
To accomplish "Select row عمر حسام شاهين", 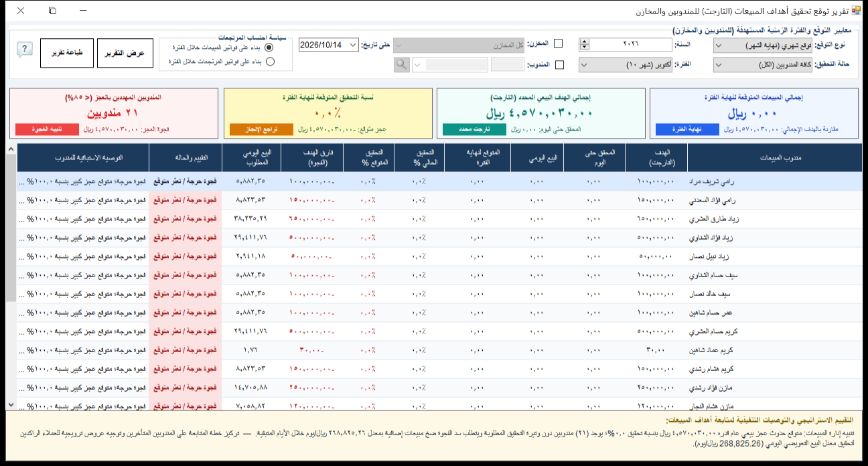I will [439, 312].
